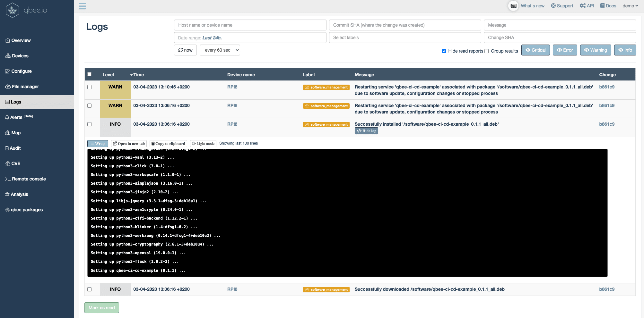Open the every 60 sec refresh dropdown
Screen dimensions: 644x318
point(220,50)
